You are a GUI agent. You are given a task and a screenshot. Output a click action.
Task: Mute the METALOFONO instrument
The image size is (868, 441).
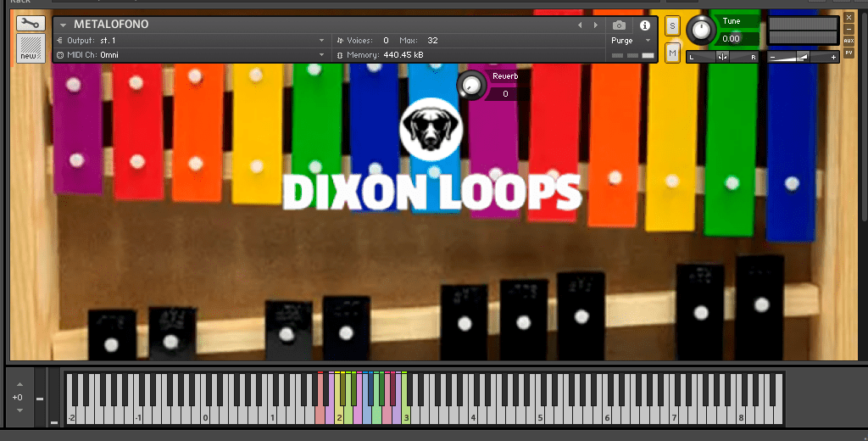tap(672, 53)
